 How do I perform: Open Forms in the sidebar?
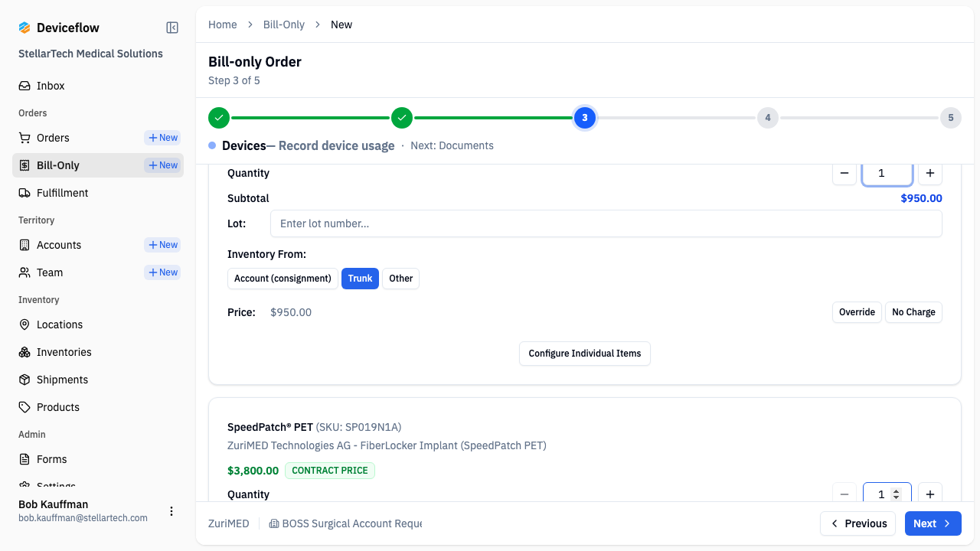[x=98, y=459]
